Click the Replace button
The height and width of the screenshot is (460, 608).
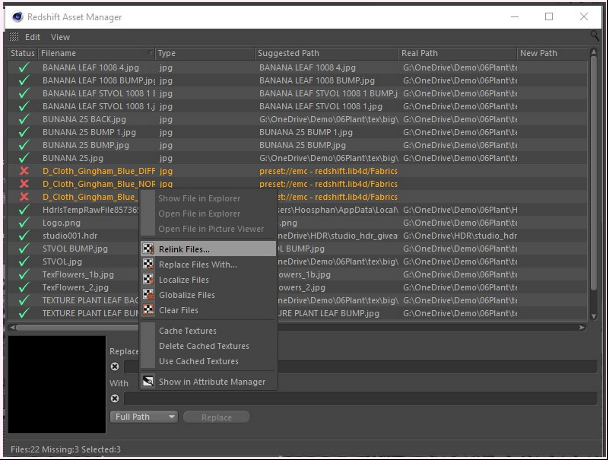(x=216, y=417)
